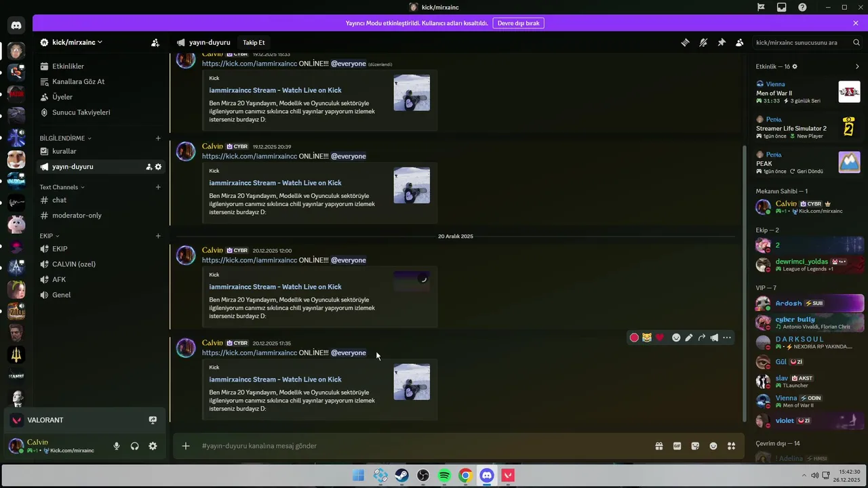This screenshot has height=488, width=868.
Task: React with the red octagon emoji
Action: [x=634, y=338]
